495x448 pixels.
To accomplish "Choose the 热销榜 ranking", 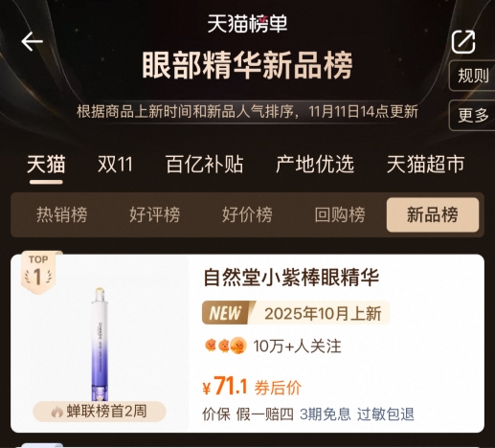I will [x=62, y=214].
